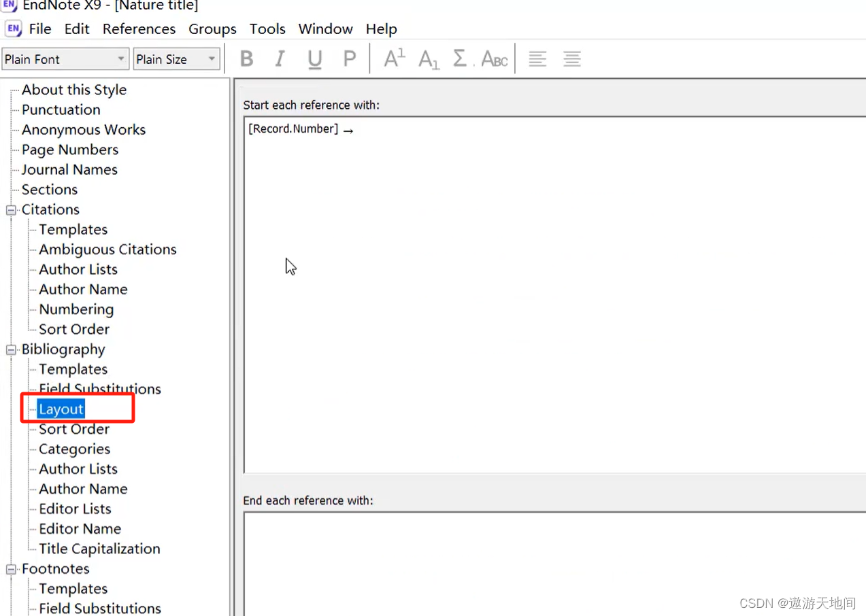866x616 pixels.
Task: Collapse the Citations tree node
Action: (x=11, y=210)
